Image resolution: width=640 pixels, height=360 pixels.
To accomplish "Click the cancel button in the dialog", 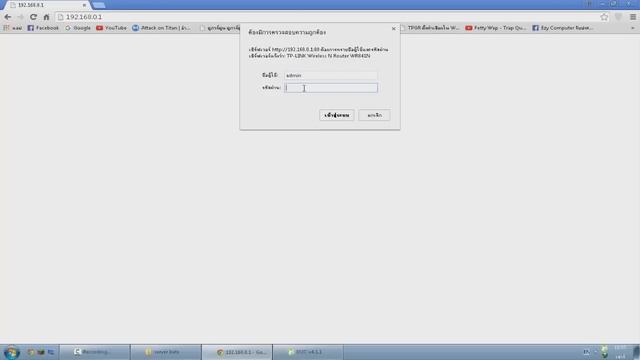I will tap(374, 115).
